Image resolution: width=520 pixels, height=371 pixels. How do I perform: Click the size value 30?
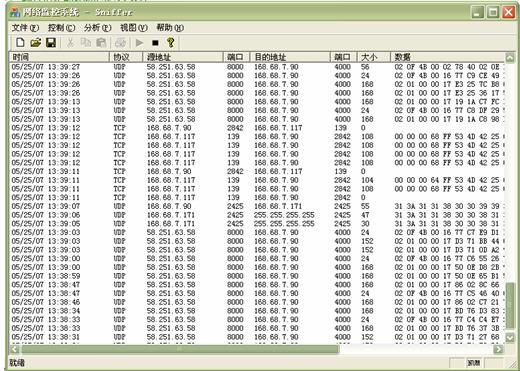click(365, 224)
